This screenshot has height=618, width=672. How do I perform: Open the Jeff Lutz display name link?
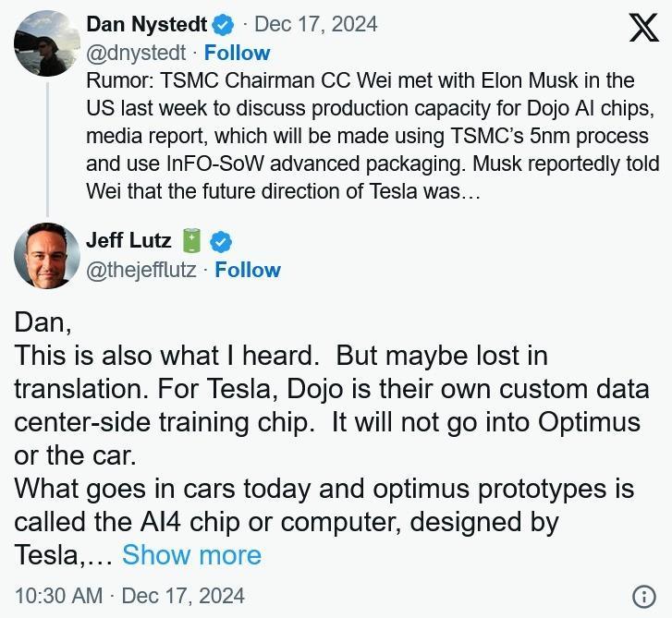tap(128, 241)
